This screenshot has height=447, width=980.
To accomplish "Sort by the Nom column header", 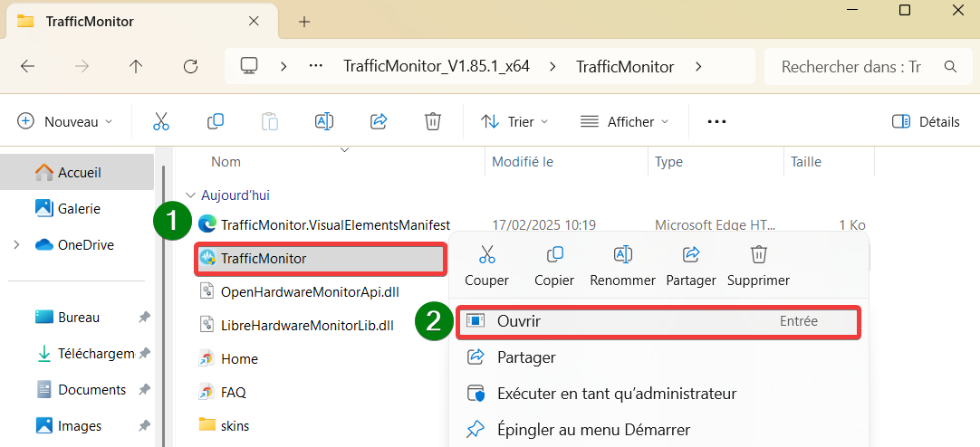I will (226, 162).
